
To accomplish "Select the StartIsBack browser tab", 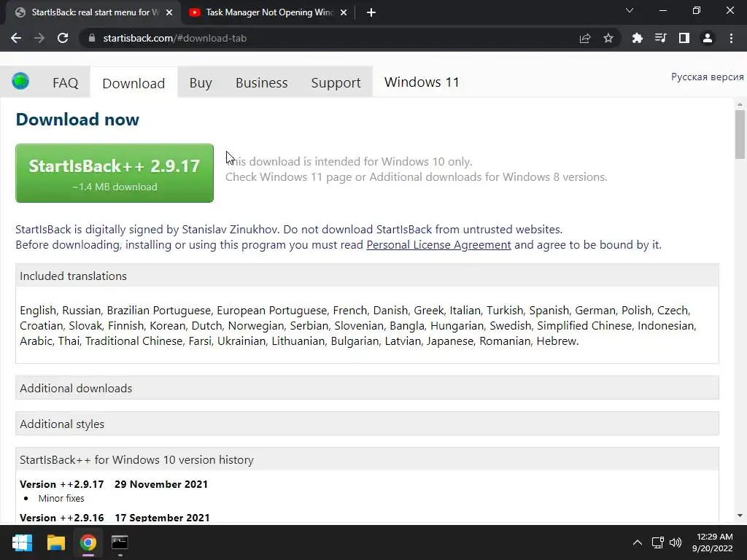I will point(93,12).
